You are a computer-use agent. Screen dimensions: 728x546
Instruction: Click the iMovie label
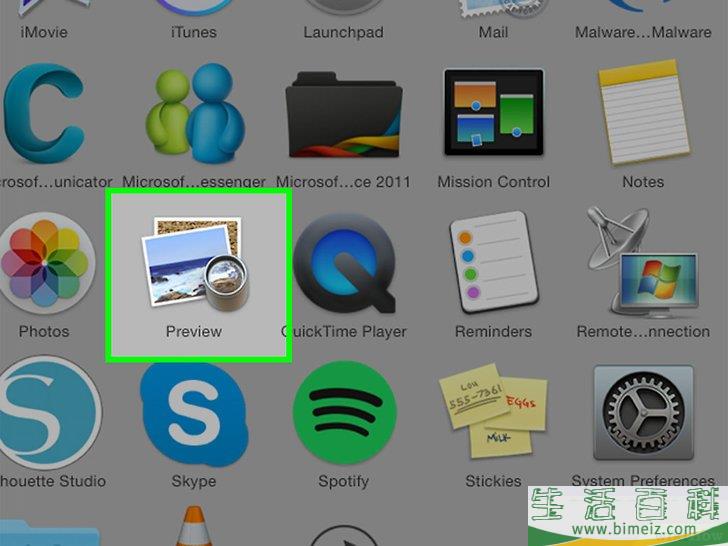coord(44,32)
